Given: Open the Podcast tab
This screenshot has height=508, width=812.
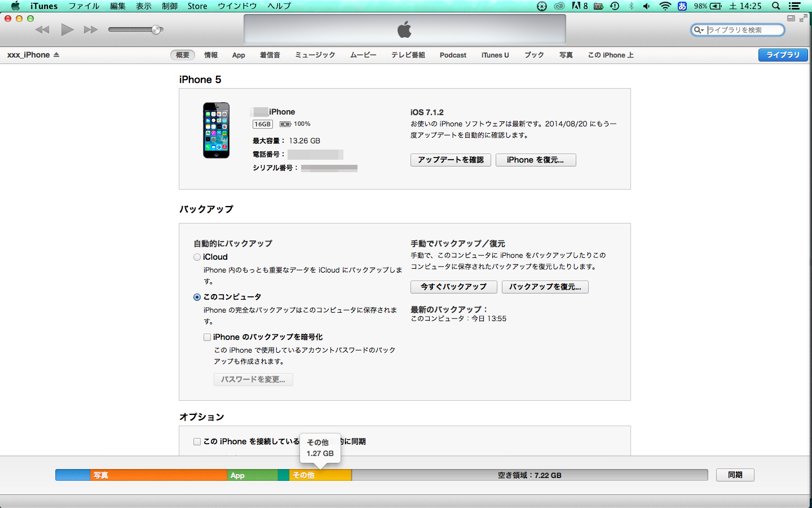Looking at the screenshot, I should (453, 55).
